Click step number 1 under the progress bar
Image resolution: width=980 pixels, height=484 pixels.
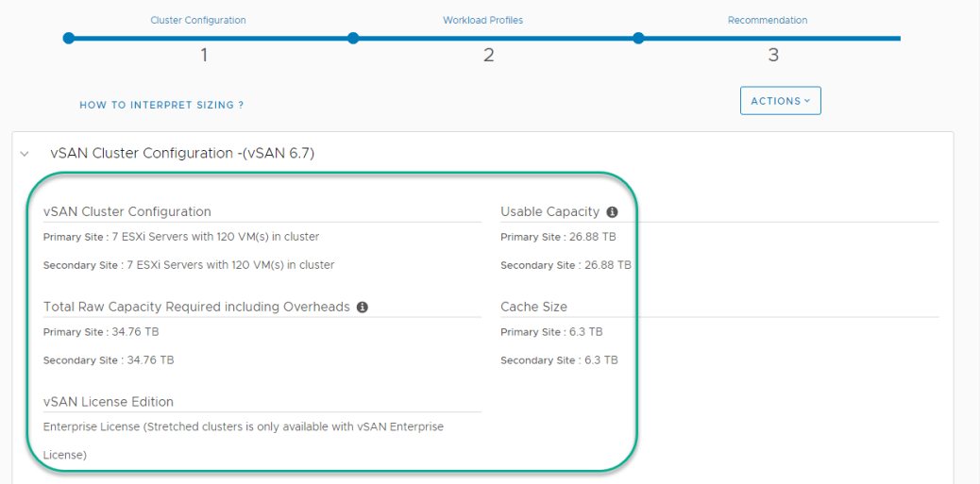click(204, 56)
